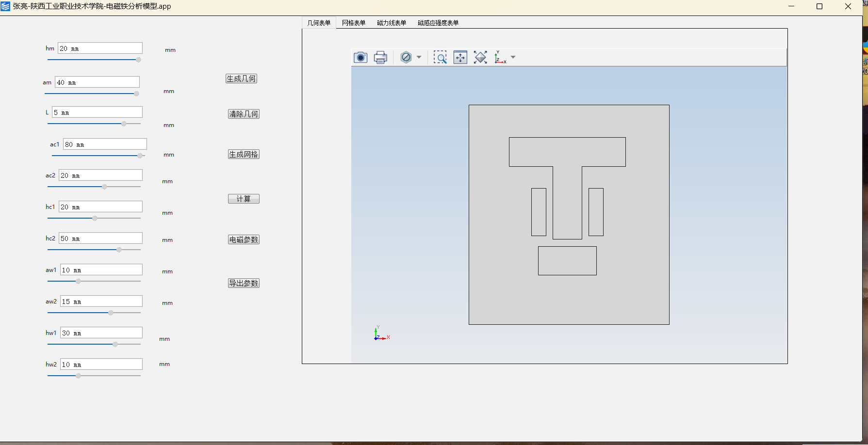Click the hc1 slider handle
The height and width of the screenshot is (445, 868).
pos(95,218)
